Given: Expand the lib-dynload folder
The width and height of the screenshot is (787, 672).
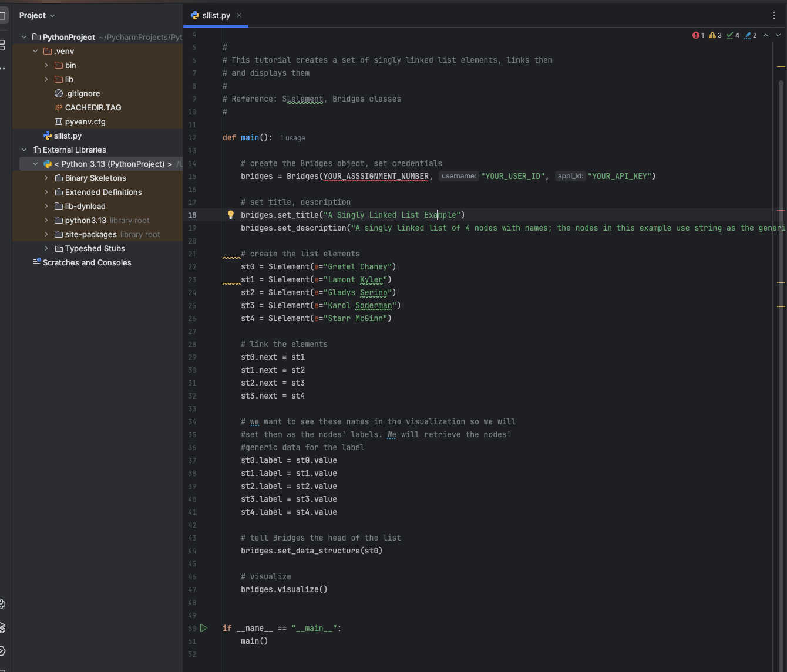Looking at the screenshot, I should pos(46,206).
